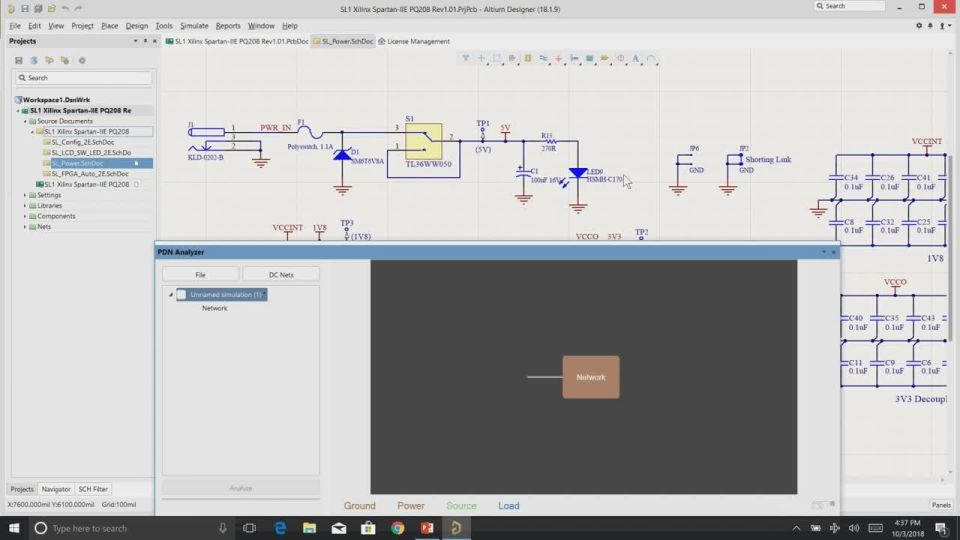This screenshot has width=960, height=540.
Task: Collapse the Unnamed simulation (1) tree node
Action: (171, 294)
